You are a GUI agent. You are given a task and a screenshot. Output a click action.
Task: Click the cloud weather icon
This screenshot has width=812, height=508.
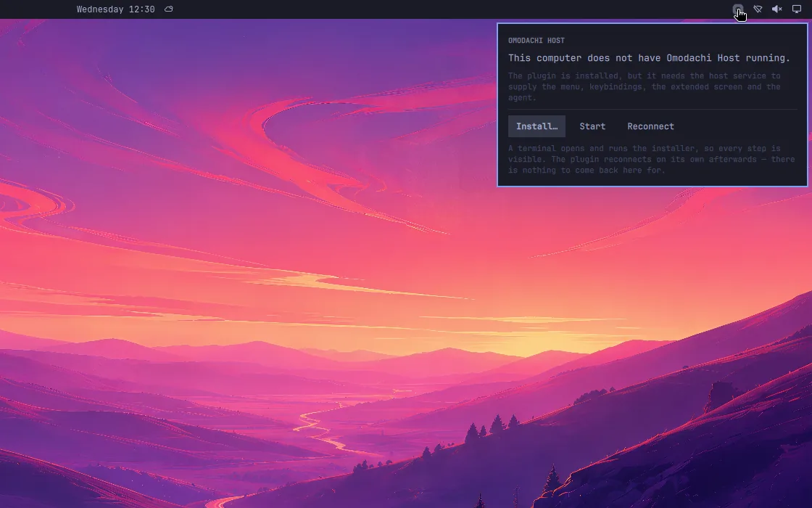pyautogui.click(x=169, y=9)
